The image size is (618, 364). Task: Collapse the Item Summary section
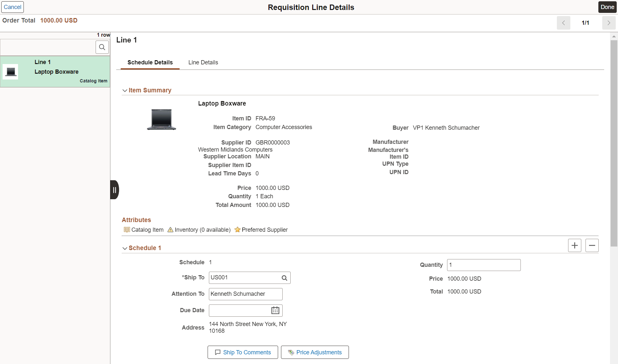tap(125, 90)
